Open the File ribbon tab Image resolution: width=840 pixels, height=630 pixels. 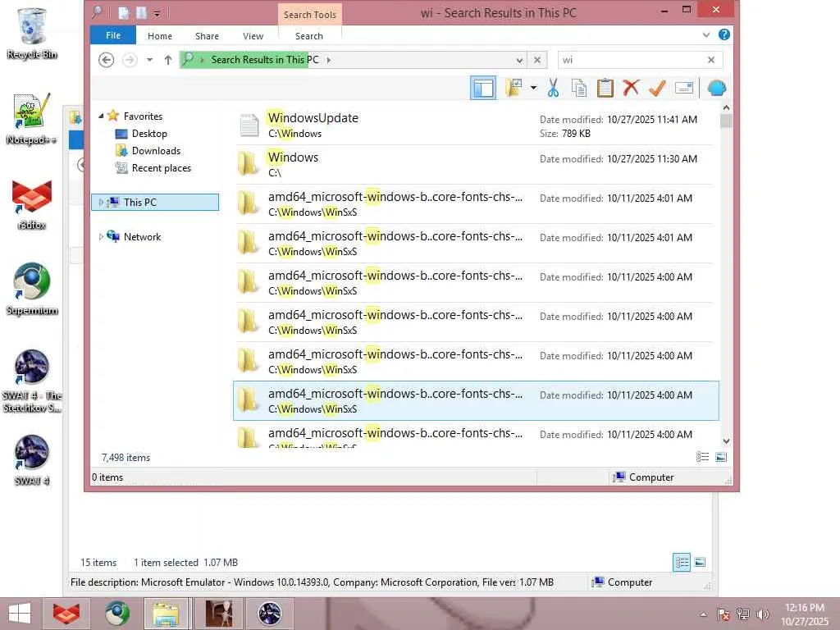113,35
